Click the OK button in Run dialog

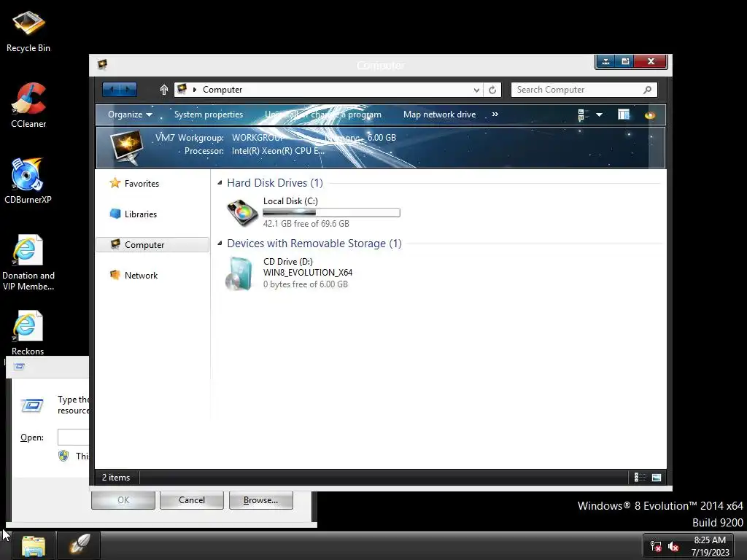pos(123,500)
